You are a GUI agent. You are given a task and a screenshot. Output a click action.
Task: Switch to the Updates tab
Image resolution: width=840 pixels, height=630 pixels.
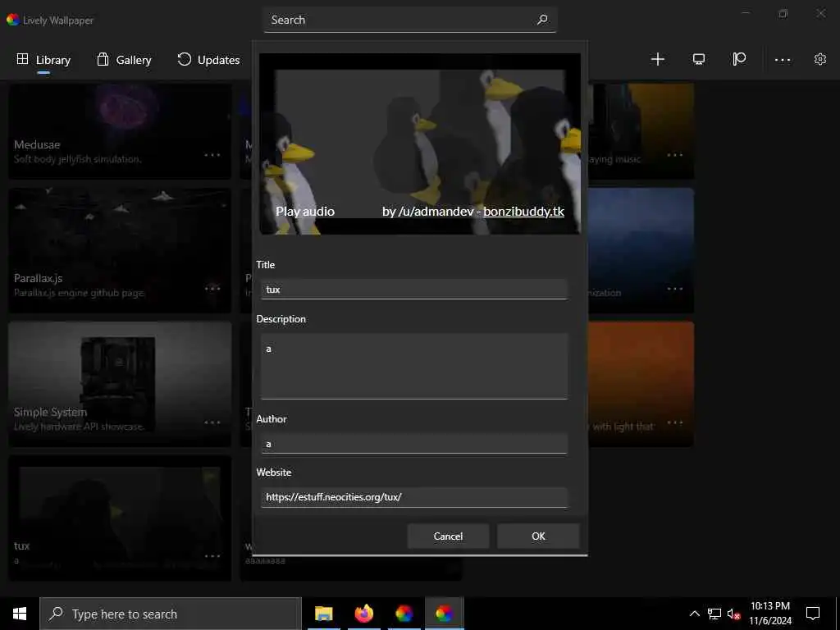208,59
